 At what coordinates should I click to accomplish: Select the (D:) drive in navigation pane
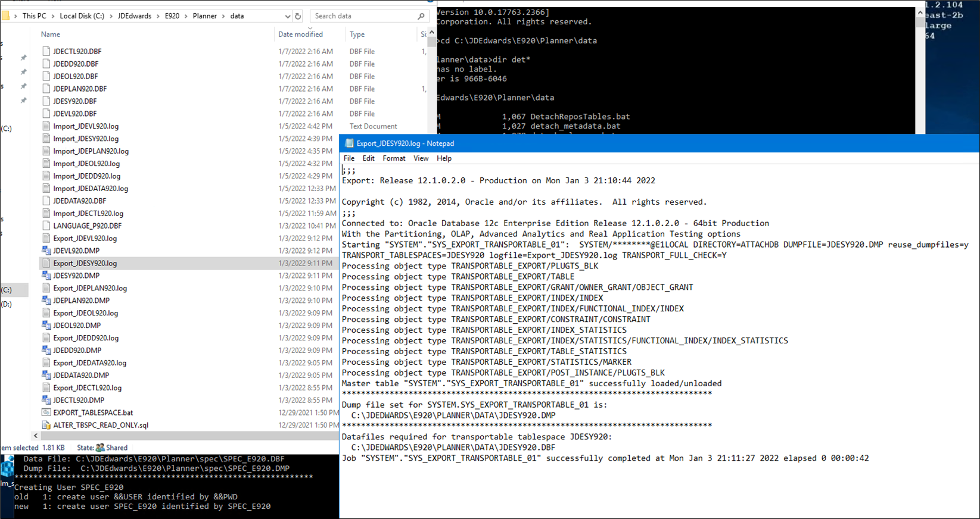7,304
